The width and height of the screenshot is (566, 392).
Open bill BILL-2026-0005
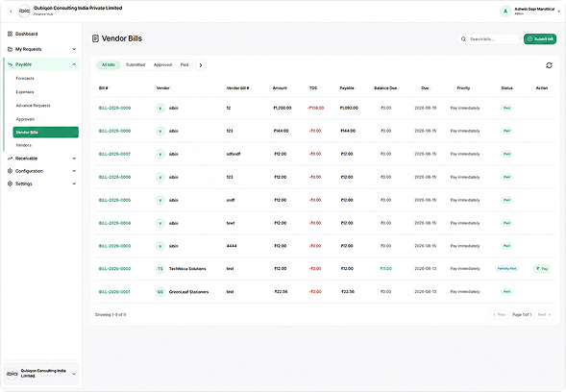click(x=114, y=200)
